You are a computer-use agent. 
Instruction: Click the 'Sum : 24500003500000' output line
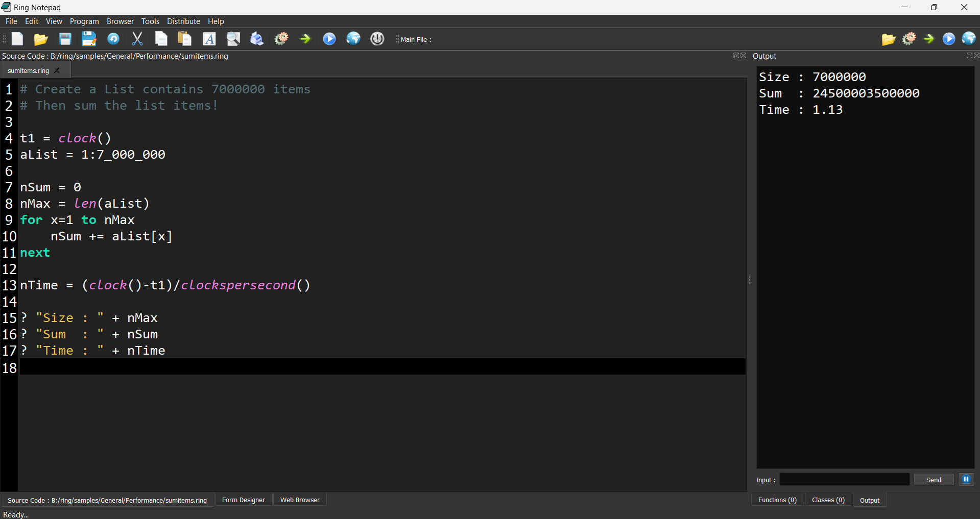coord(839,93)
